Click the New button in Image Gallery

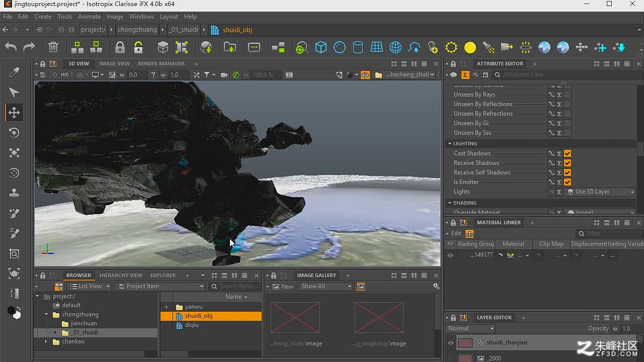[283, 286]
